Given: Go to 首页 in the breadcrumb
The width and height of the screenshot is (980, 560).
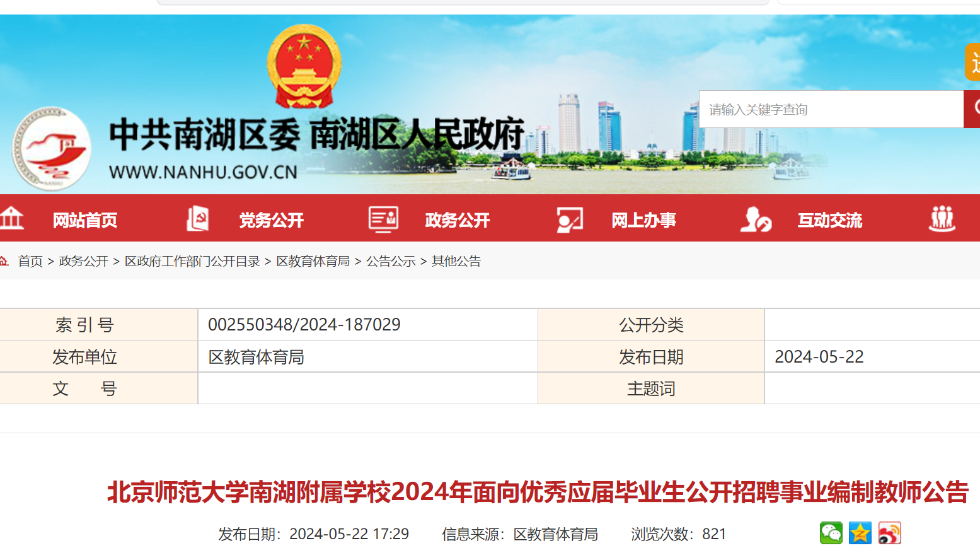Looking at the screenshot, I should [x=30, y=261].
